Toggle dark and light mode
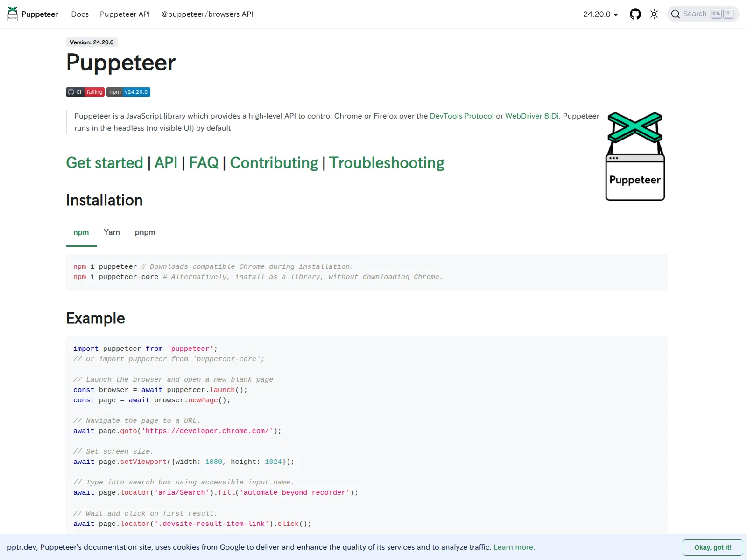 tap(654, 14)
